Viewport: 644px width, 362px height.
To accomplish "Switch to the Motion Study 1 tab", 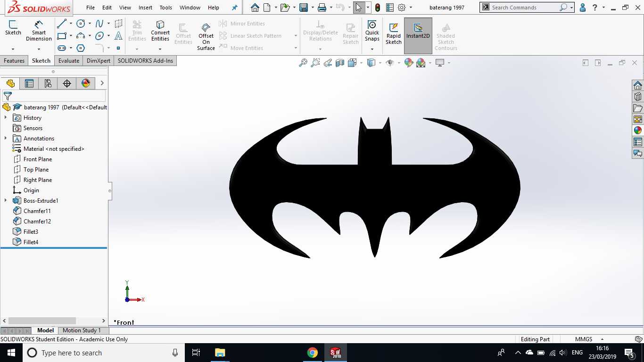I will pos(82,330).
